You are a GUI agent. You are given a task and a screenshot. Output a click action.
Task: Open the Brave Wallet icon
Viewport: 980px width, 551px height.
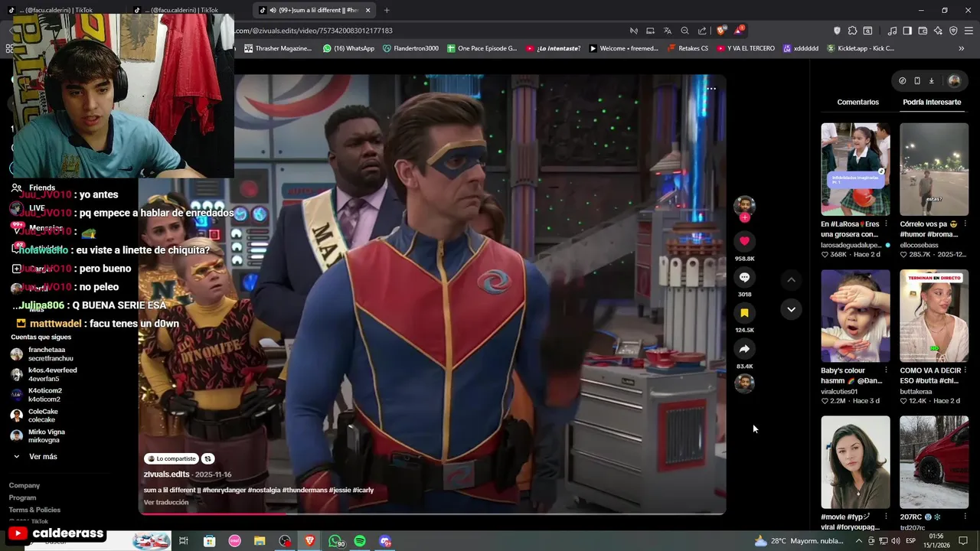pyautogui.click(x=923, y=31)
